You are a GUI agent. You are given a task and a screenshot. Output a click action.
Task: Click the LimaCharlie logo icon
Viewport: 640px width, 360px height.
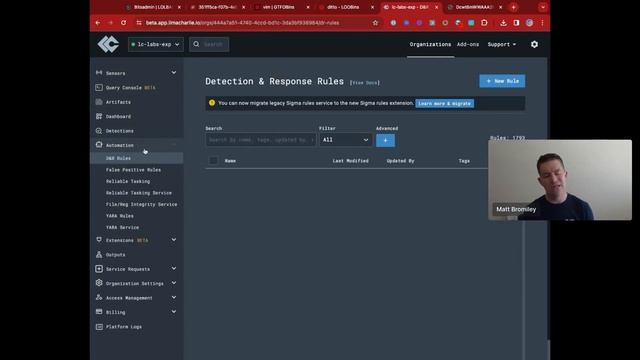tap(108, 44)
